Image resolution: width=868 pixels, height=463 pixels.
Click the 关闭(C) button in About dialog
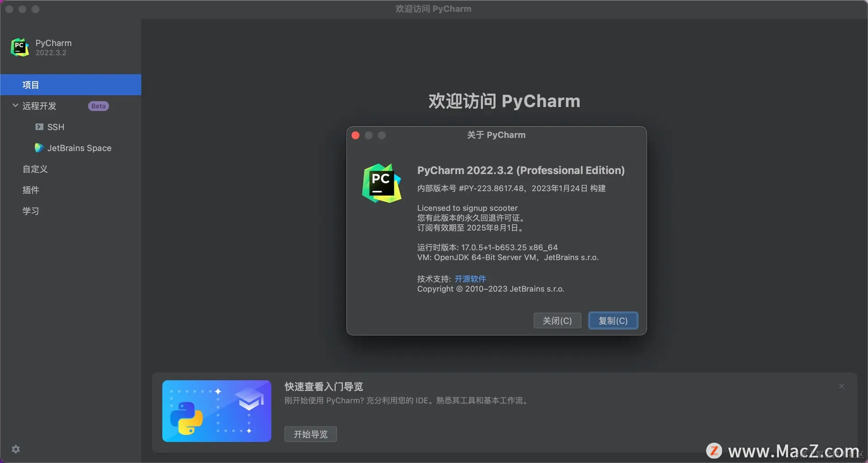click(557, 321)
